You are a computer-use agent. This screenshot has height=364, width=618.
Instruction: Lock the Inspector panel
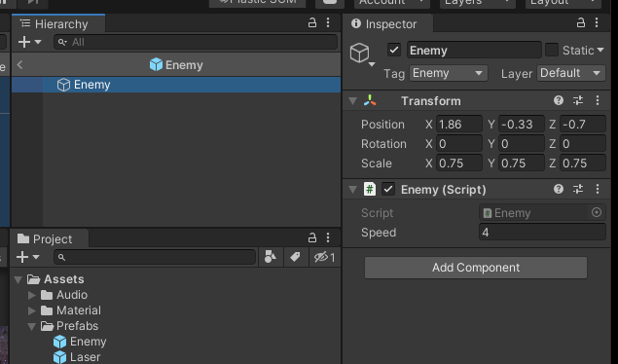(581, 22)
